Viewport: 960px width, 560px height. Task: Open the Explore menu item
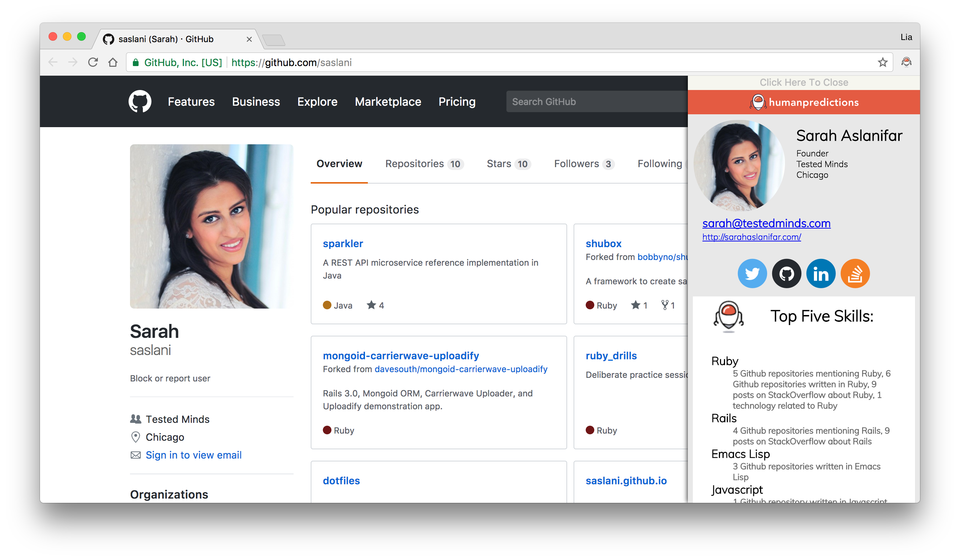click(x=317, y=102)
